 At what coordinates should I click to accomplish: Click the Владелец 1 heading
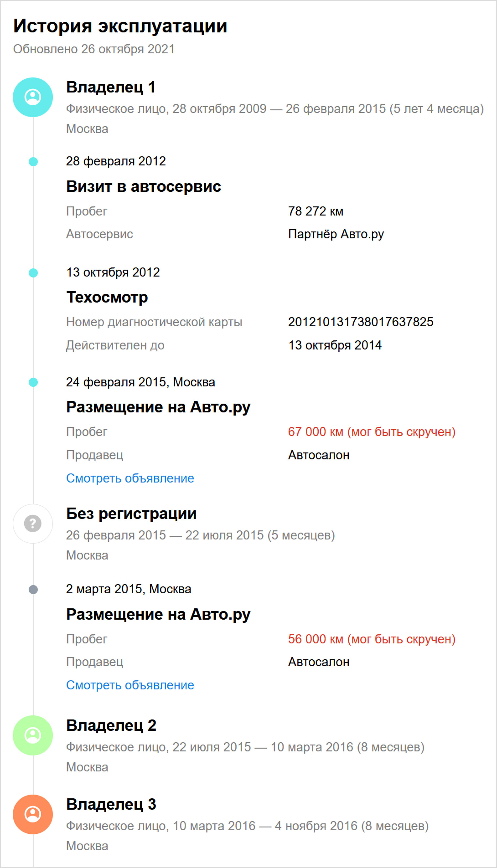(111, 87)
